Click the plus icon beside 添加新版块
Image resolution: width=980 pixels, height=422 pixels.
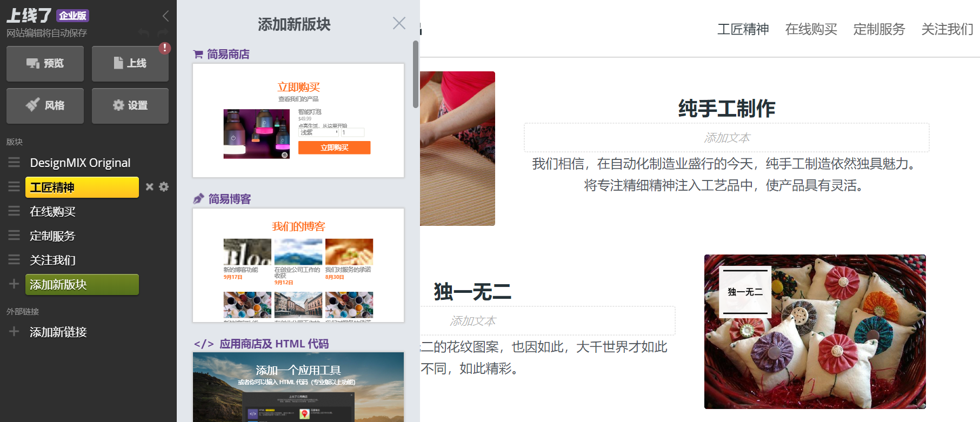[14, 284]
